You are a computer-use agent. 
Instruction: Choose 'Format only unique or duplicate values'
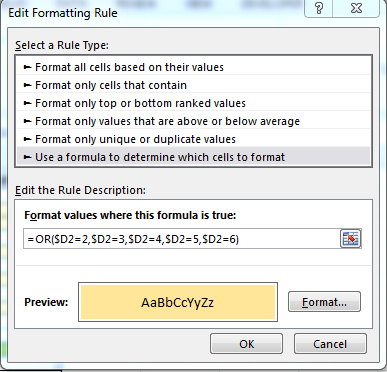coord(193,139)
